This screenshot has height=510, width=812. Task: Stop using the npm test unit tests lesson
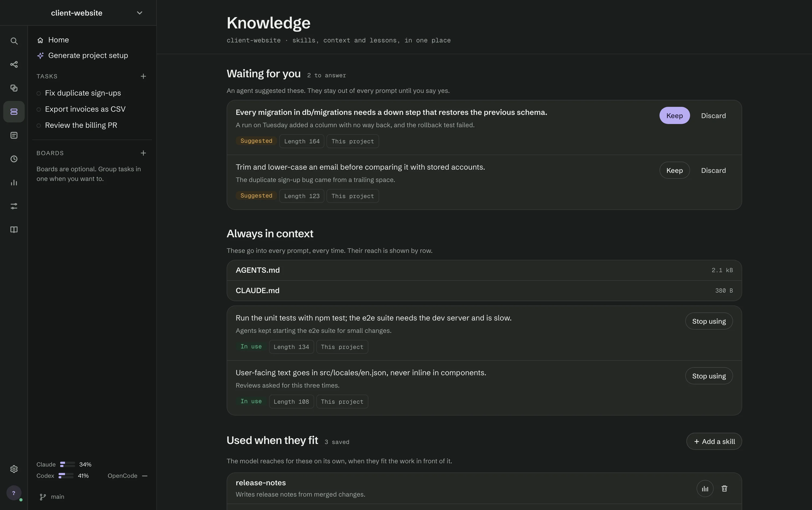709,321
